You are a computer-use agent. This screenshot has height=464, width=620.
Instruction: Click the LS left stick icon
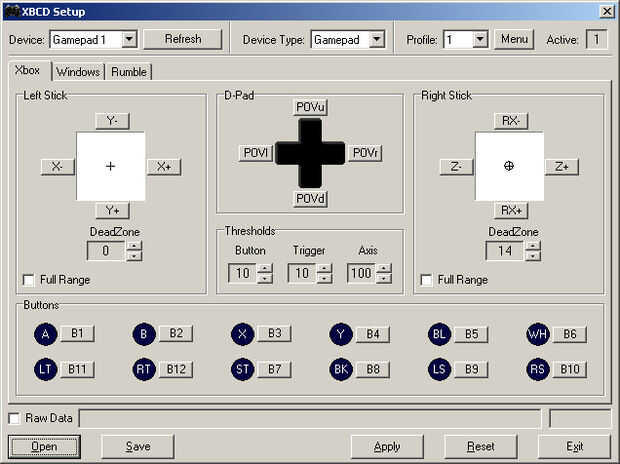click(x=439, y=369)
